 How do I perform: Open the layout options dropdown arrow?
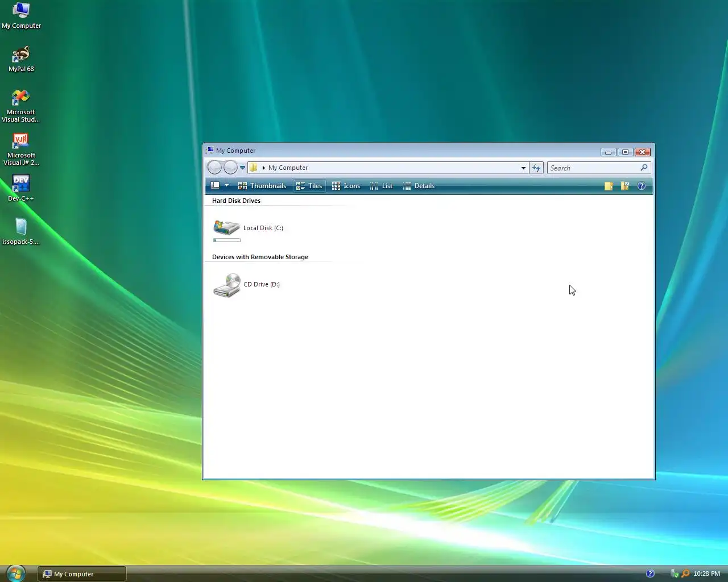226,186
